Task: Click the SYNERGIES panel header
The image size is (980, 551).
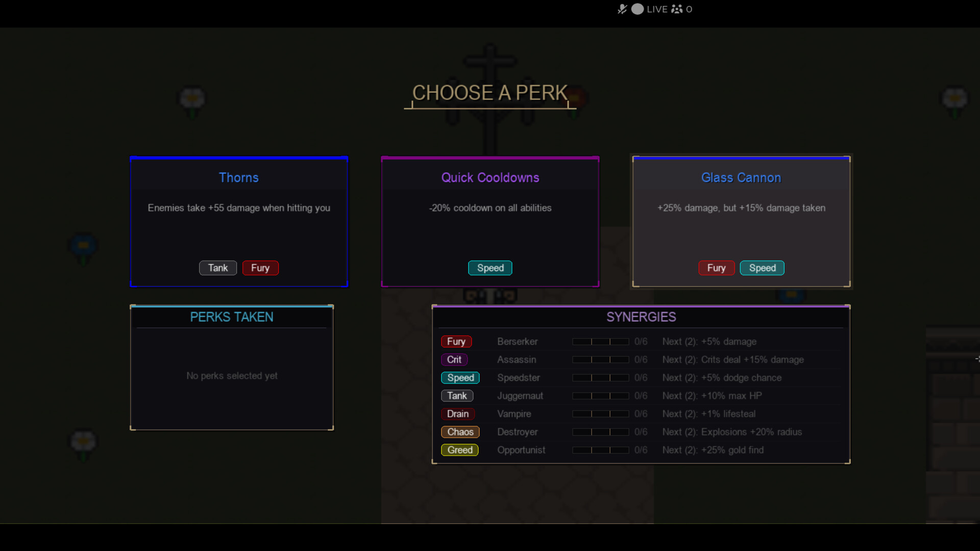Action: tap(641, 317)
